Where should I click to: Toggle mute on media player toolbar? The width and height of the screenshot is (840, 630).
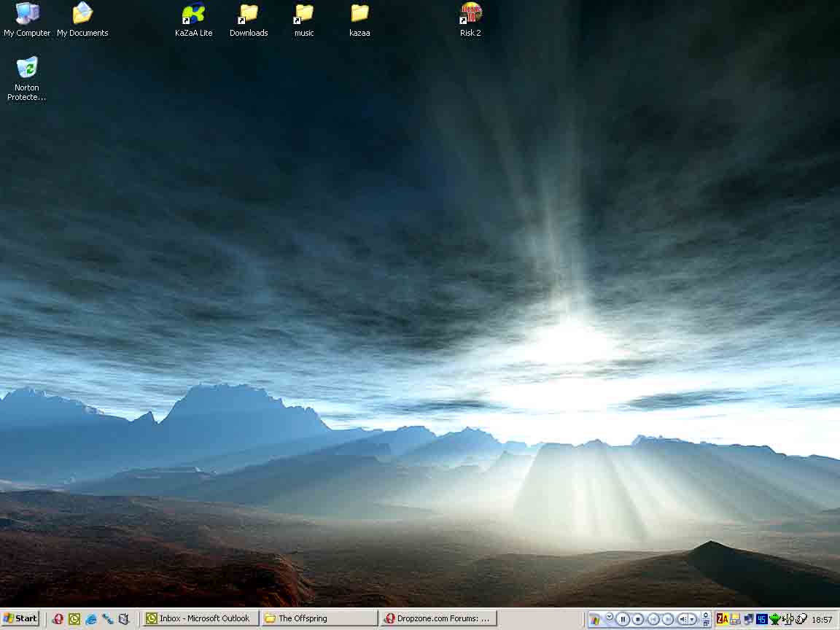coord(683,619)
